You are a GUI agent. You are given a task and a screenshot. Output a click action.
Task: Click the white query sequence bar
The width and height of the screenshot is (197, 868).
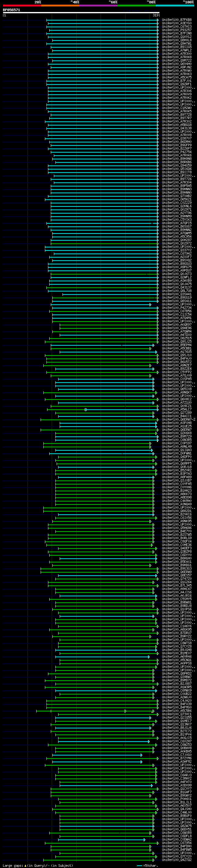[x=81, y=13]
